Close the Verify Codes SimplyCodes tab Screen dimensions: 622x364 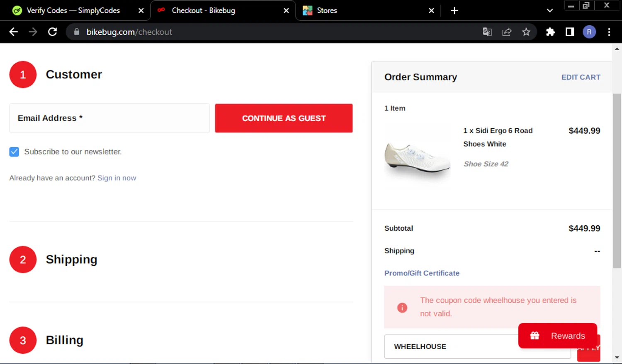point(141,10)
